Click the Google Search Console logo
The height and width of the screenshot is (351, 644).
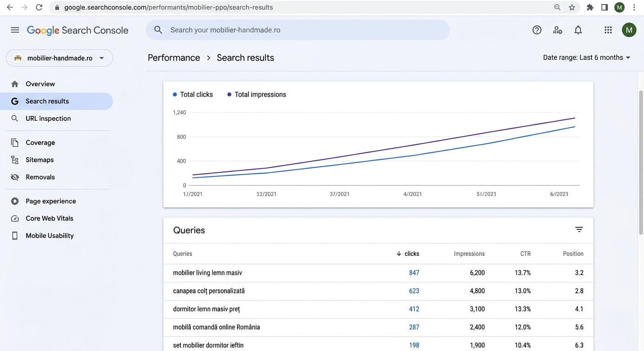[78, 30]
